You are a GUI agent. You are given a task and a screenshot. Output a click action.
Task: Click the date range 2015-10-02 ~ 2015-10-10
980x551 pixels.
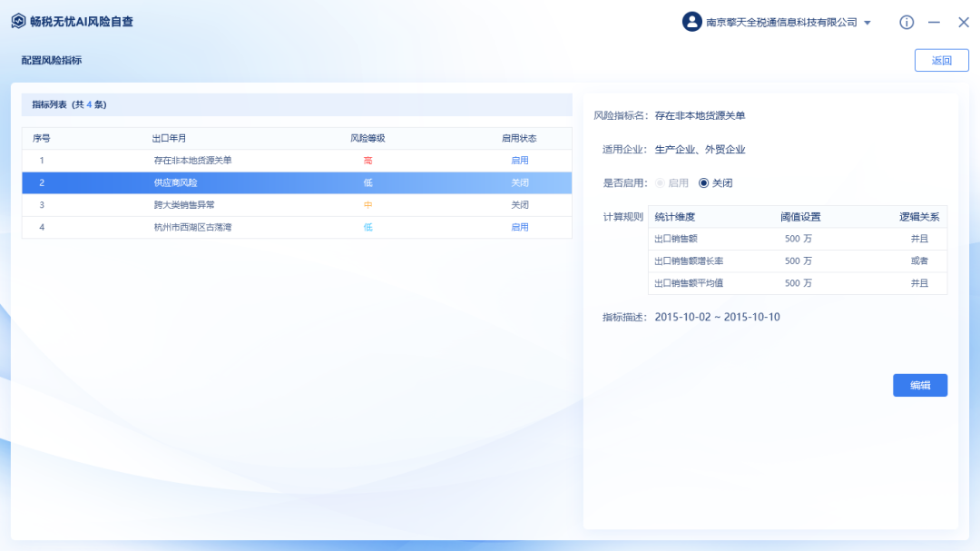(x=717, y=317)
